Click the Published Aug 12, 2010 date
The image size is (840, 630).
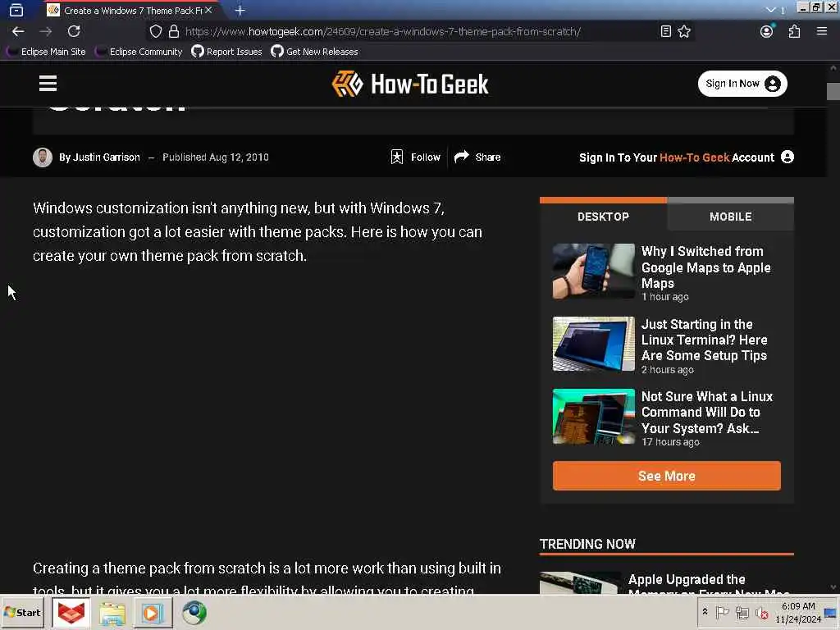(x=216, y=157)
